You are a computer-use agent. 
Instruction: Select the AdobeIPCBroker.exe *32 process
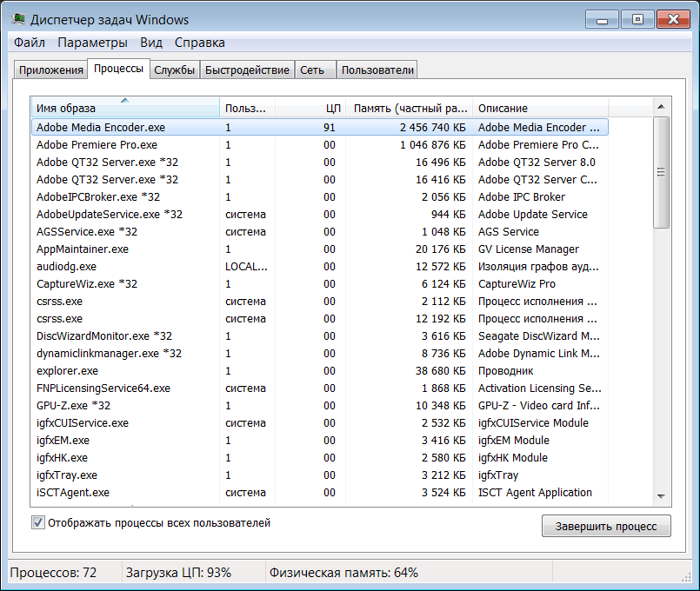pyautogui.click(x=320, y=196)
